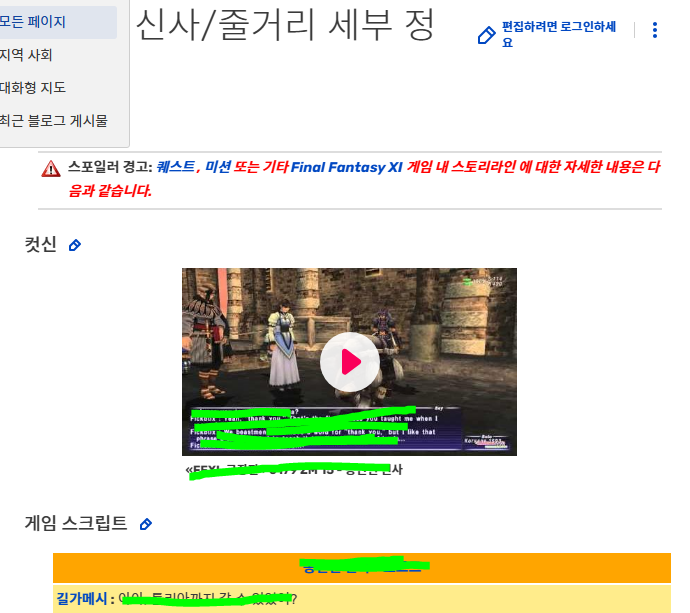Follow the 퀘스트 link in the spoiler warning

pos(175,167)
